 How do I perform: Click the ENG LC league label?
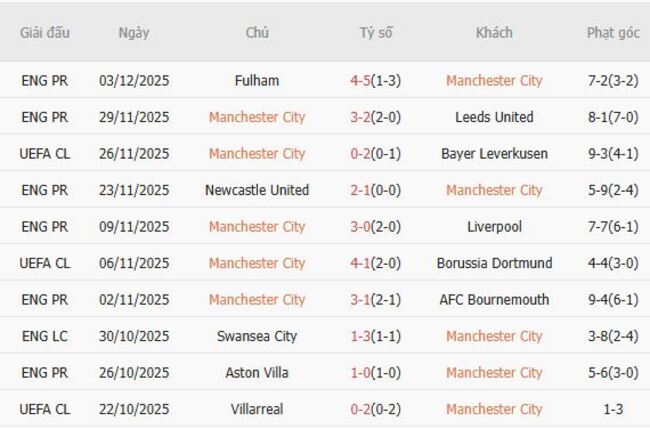click(x=45, y=336)
